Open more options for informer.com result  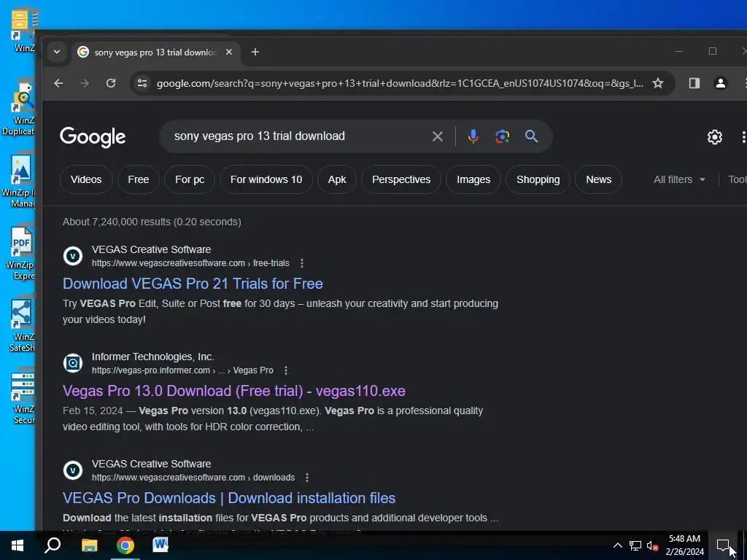point(286,370)
